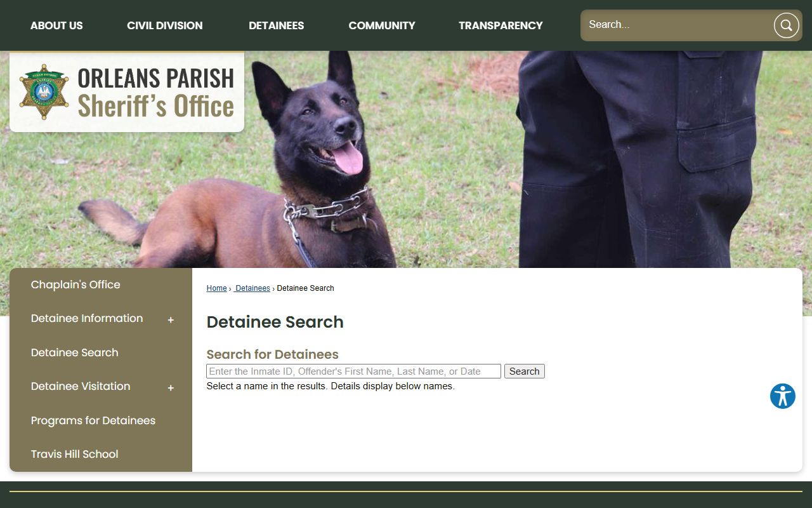Click the site search magnifier icon
The width and height of the screenshot is (812, 508).
786,25
